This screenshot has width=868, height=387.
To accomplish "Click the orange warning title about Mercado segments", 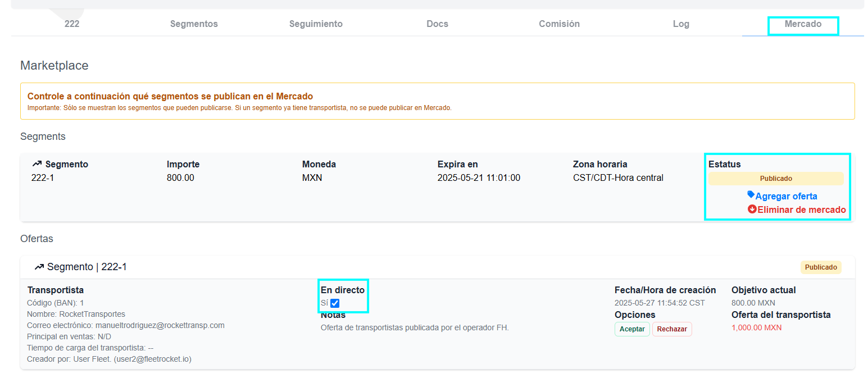I will (x=170, y=97).
